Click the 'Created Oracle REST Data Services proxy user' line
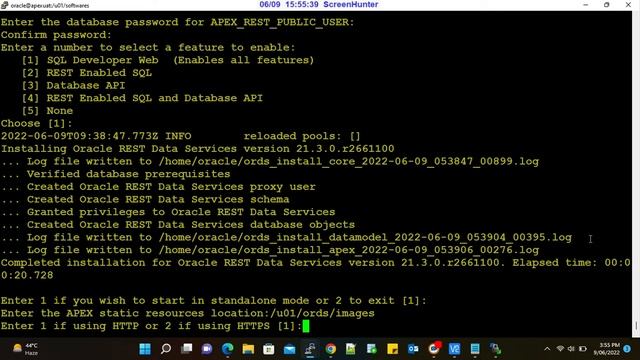Image resolution: width=640 pixels, height=360 pixels. (x=158, y=187)
